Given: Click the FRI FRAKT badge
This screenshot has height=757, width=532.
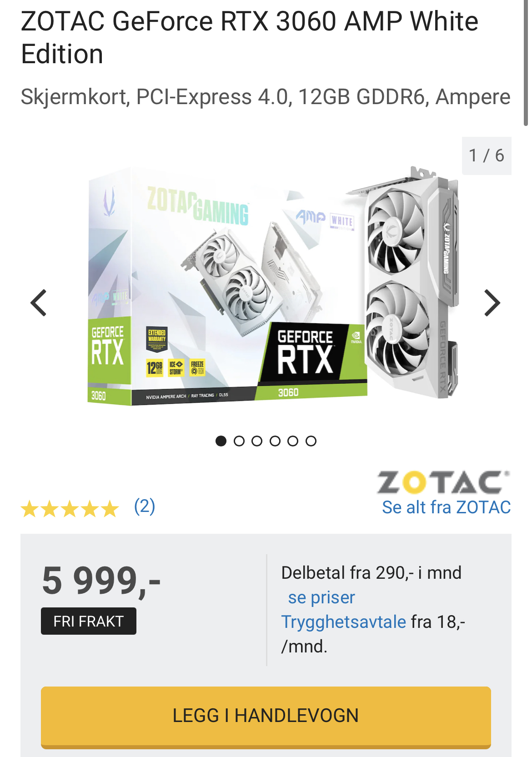Looking at the screenshot, I should [89, 621].
